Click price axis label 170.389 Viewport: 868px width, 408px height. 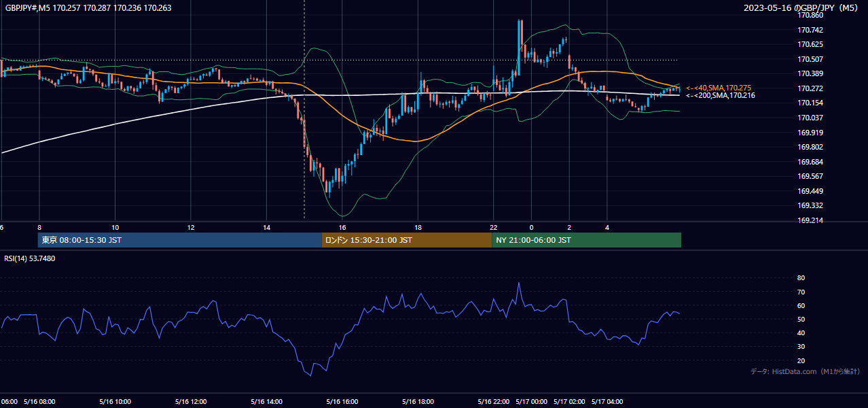810,73
